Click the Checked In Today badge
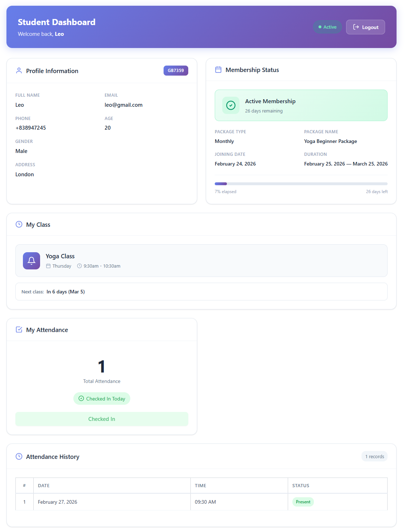 pos(102,399)
